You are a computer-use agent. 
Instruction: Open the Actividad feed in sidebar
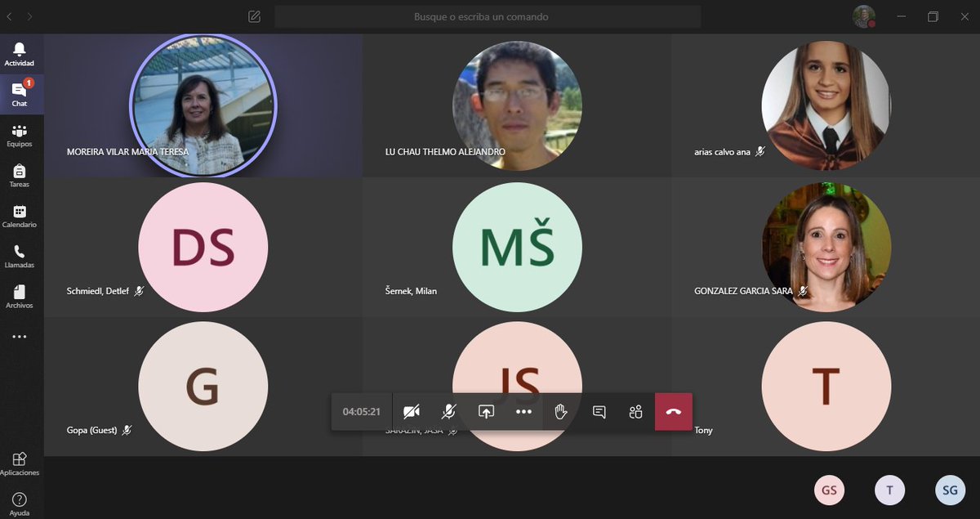(20, 55)
